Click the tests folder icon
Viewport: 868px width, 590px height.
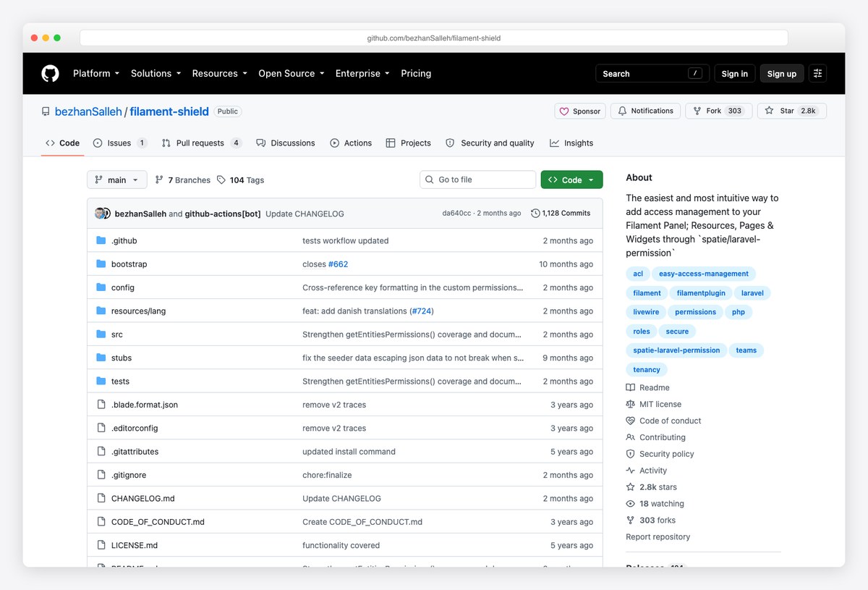101,381
